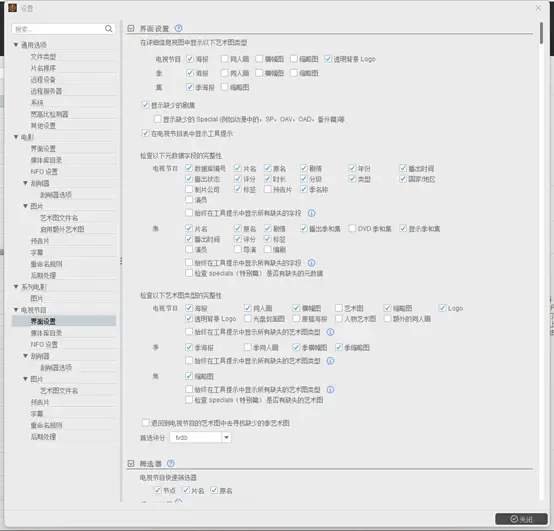Click the vertical scrollbar of the settings panel
The height and width of the screenshot is (531, 554).
pyautogui.click(x=541, y=34)
